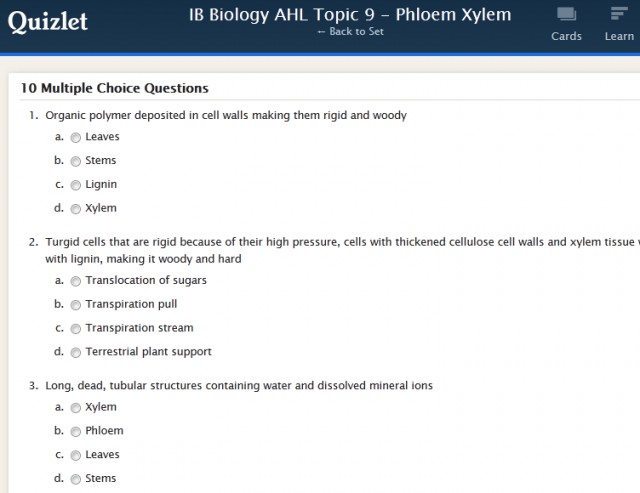Click the Phloem answer label
The height and width of the screenshot is (493, 640).
104,431
